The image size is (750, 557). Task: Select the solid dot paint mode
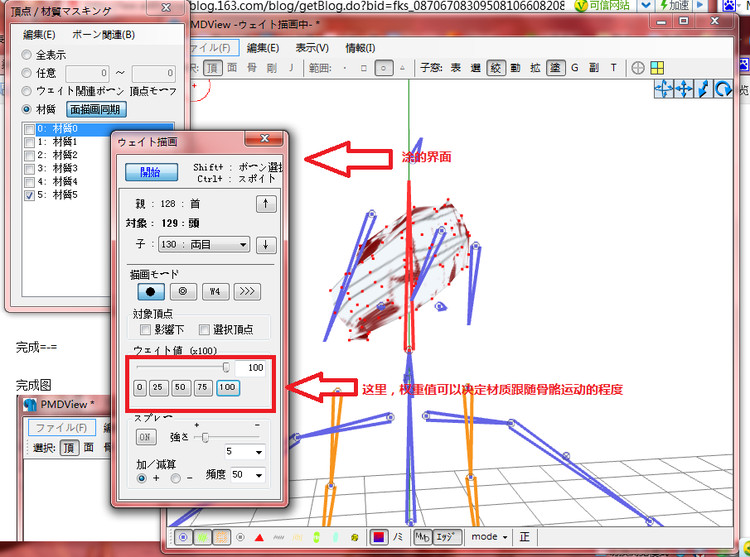click(x=151, y=291)
